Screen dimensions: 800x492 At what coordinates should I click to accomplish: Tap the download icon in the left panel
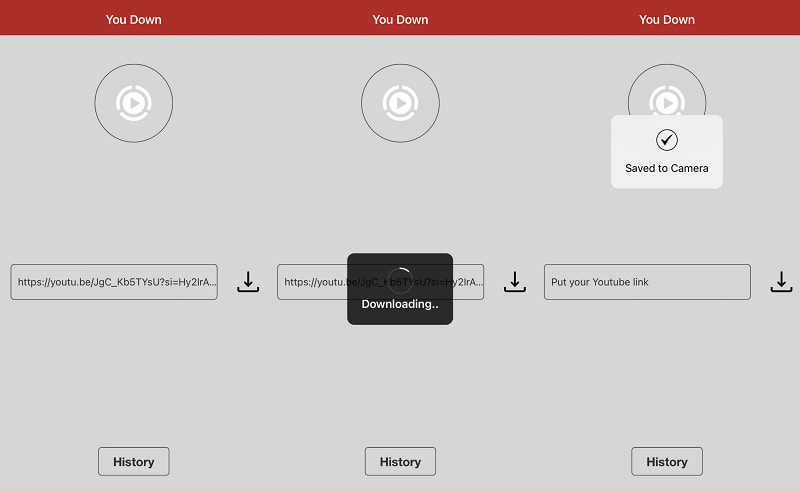click(x=248, y=282)
